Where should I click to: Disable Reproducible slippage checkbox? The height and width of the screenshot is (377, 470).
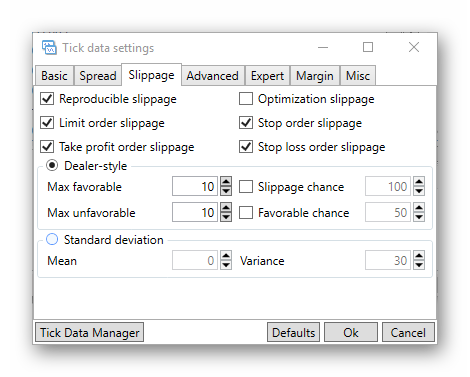click(47, 99)
